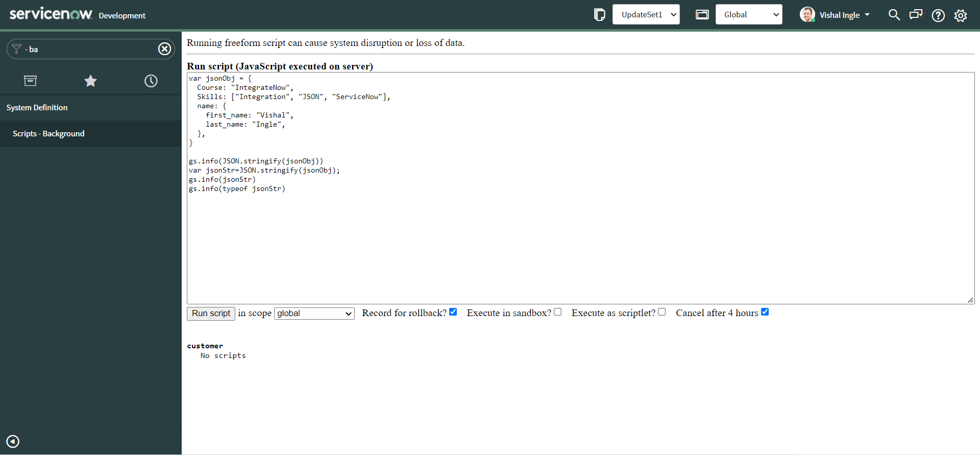Open the global search magnifier
Screen dimensions: 980x455
(x=894, y=15)
